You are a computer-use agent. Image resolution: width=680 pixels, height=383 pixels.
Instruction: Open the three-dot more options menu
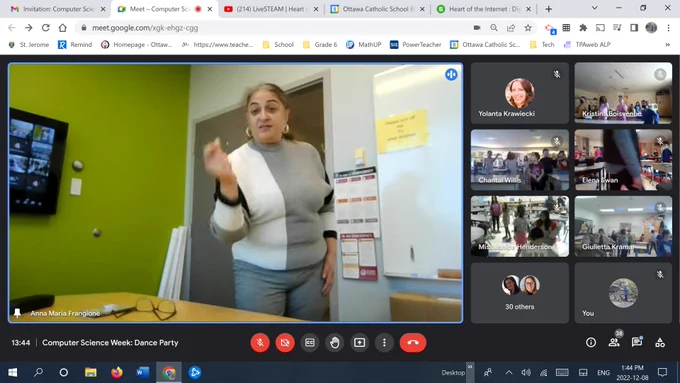[x=384, y=343]
